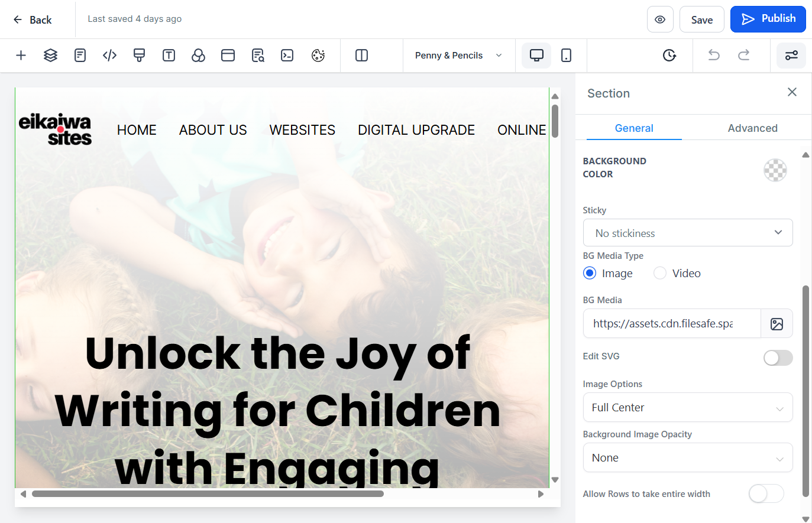Redo the last change
The width and height of the screenshot is (812, 523).
[x=743, y=56]
